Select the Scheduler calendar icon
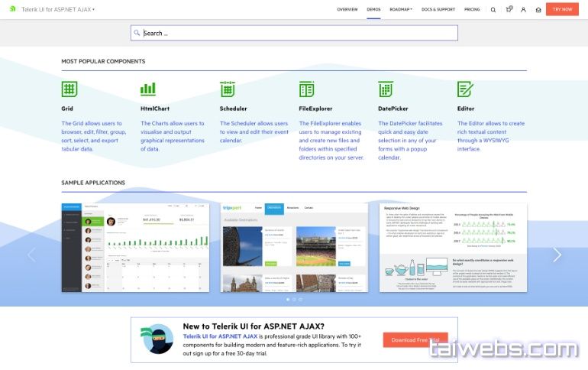 tap(228, 89)
